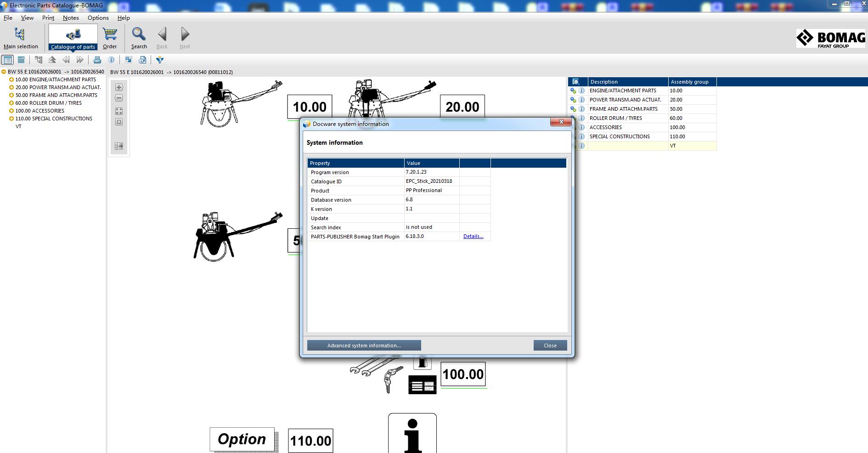
Task: Zoom out the drawing with the minus icon
Action: 119,98
